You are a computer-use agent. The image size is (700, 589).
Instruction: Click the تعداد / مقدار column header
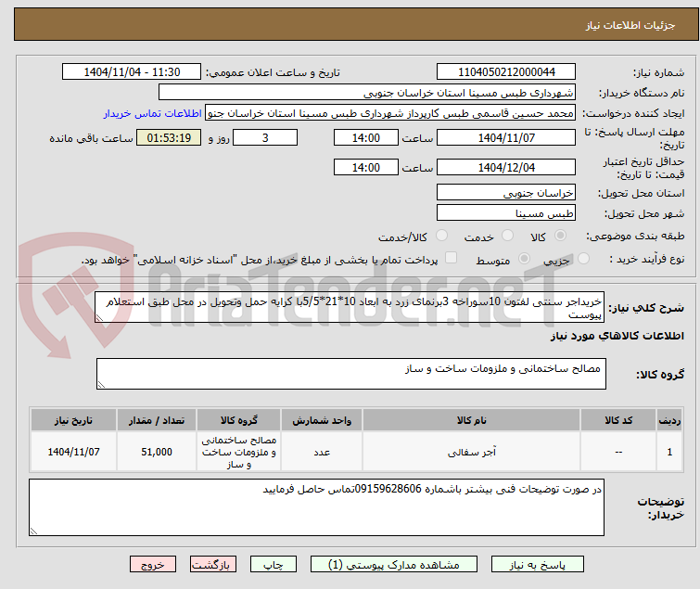(x=157, y=420)
